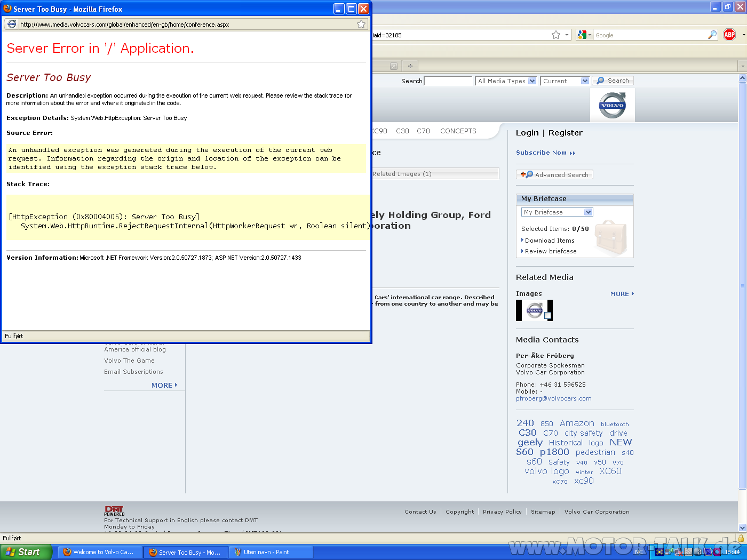747x560 pixels.
Task: Open the Windows Start menu
Action: 26,552
